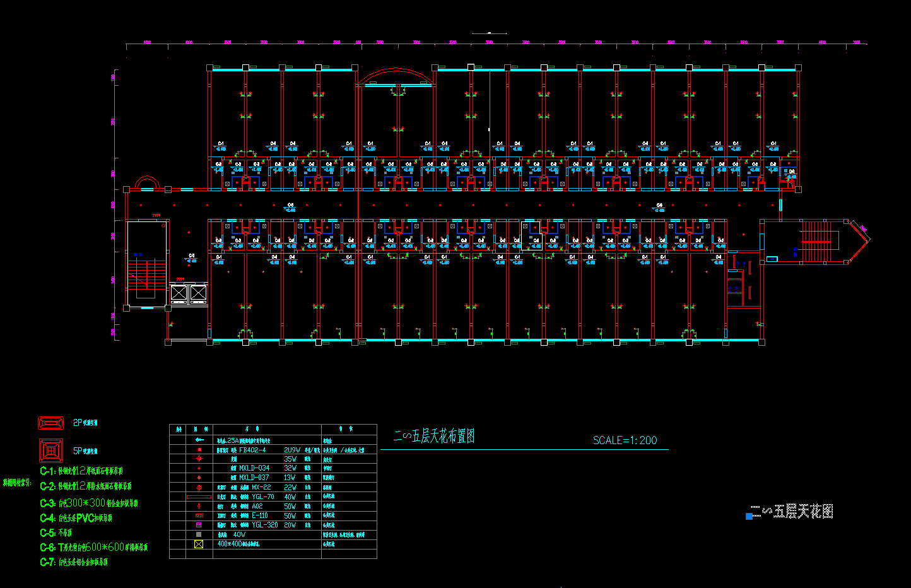
Task: Select the 5P air conditioner legend symbol
Action: [x=51, y=450]
